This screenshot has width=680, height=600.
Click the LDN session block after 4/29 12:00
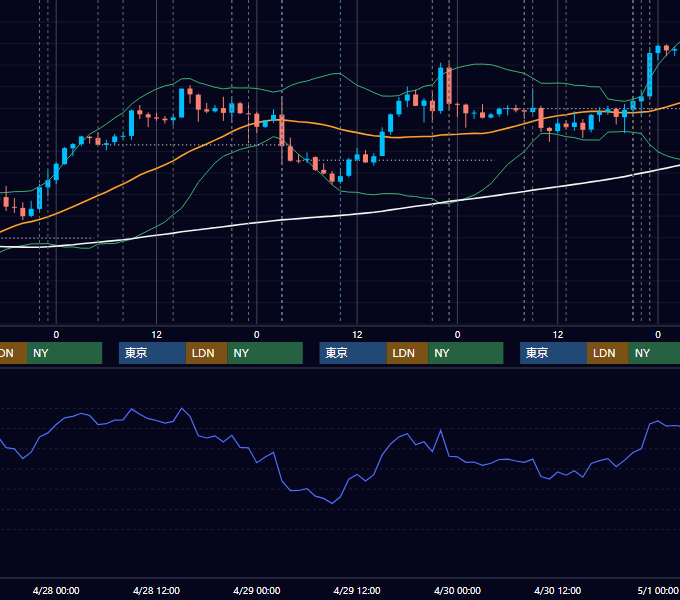pyautogui.click(x=407, y=353)
